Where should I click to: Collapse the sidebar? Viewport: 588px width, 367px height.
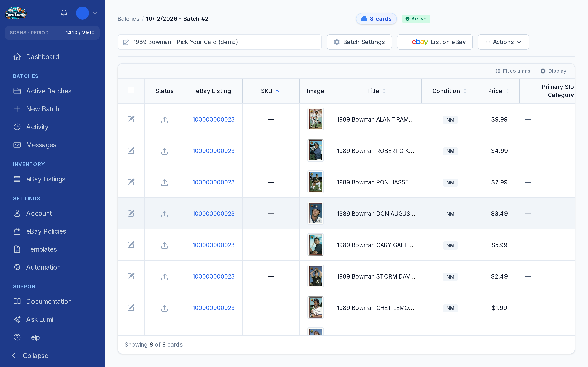point(30,356)
